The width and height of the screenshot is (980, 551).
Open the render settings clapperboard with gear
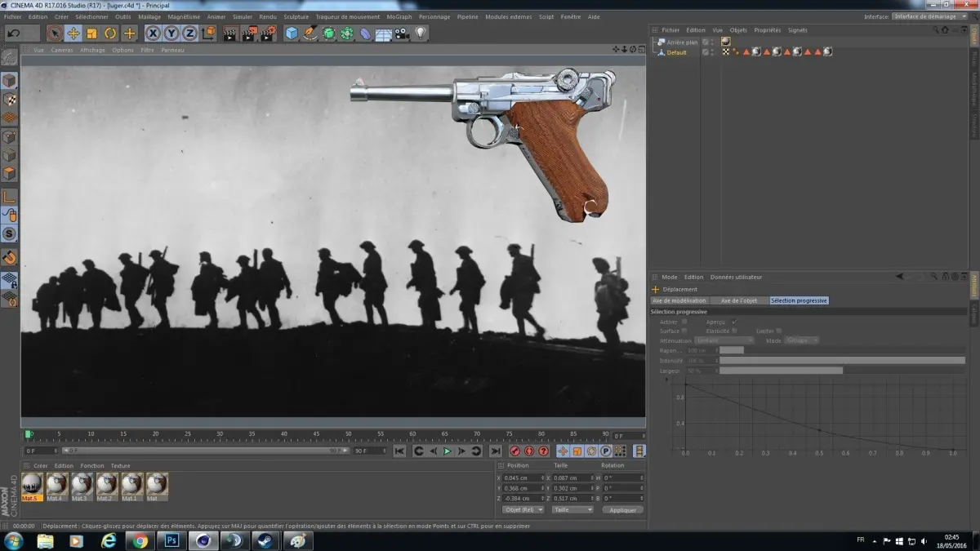[x=267, y=33]
